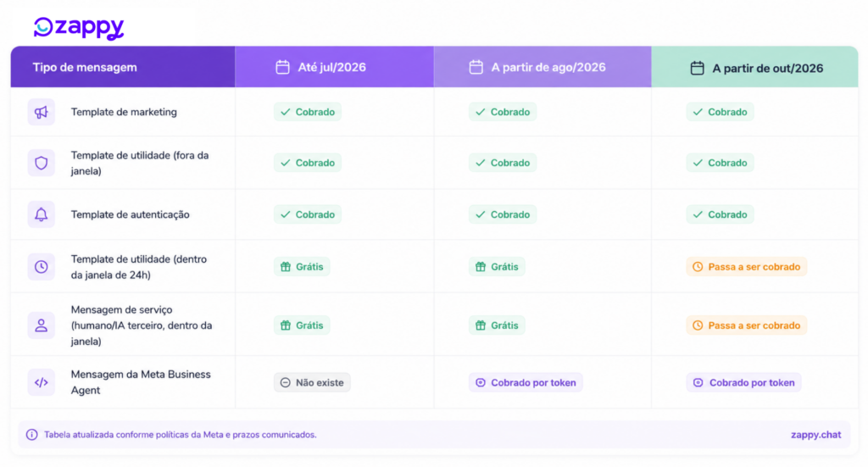868x467 pixels.
Task: Click Cobrado badge for utility outside window, jul/2026
Action: (x=307, y=163)
